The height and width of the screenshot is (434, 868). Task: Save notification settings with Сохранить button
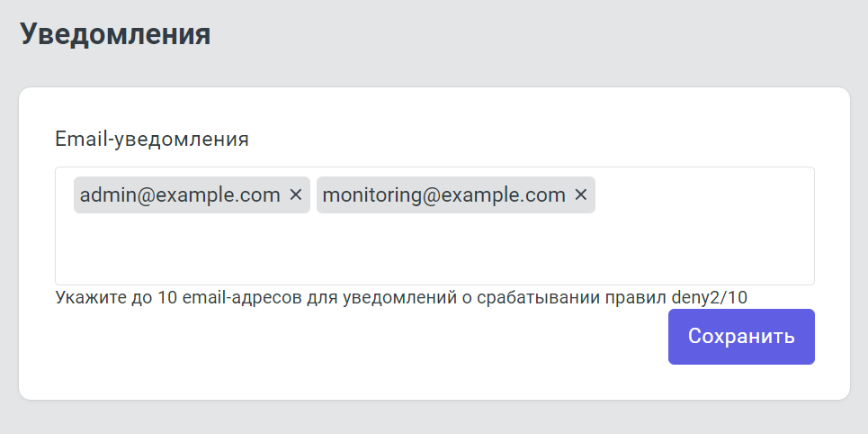tap(741, 337)
